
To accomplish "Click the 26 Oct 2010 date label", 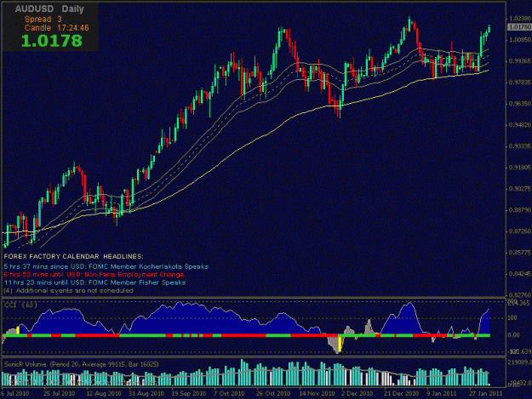I will [273, 394].
